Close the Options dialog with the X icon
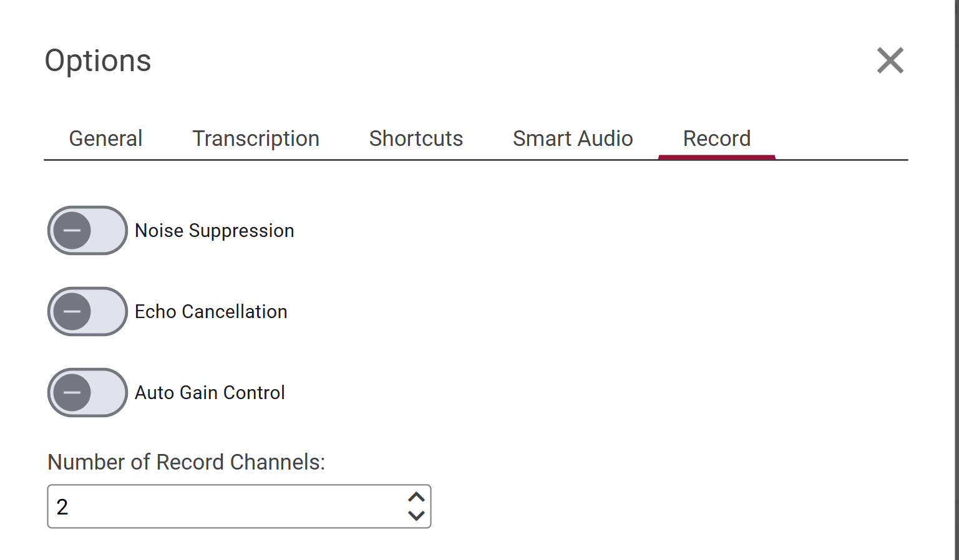This screenshot has height=560, width=959. [890, 60]
